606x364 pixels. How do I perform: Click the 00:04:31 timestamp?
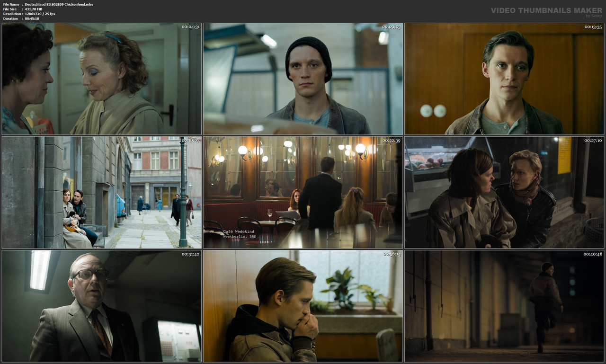tap(190, 27)
